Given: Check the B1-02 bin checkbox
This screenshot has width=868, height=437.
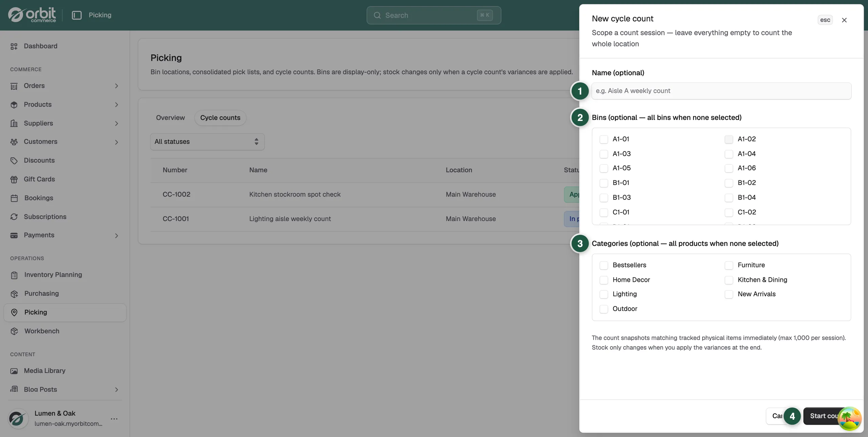Looking at the screenshot, I should tap(729, 183).
